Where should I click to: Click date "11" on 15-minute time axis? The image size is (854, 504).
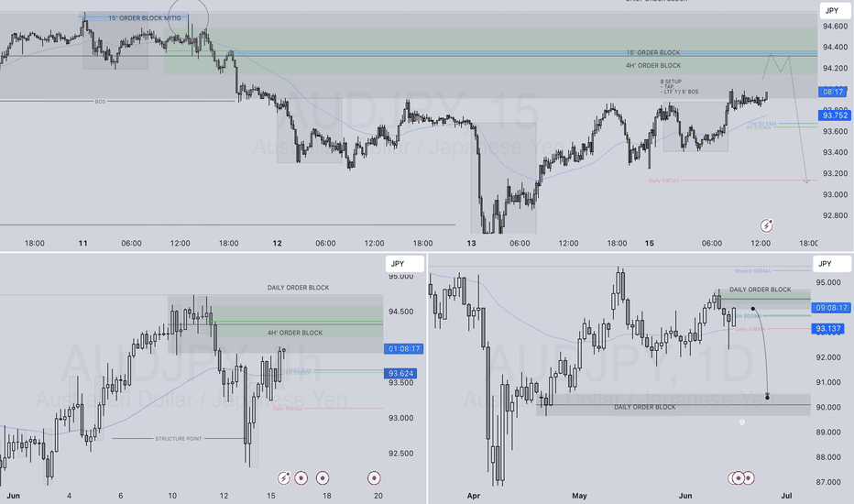(x=82, y=243)
